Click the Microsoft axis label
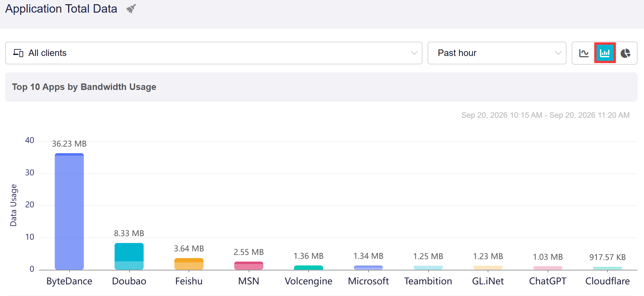Viewport: 644px width, 296px height. pyautogui.click(x=369, y=281)
